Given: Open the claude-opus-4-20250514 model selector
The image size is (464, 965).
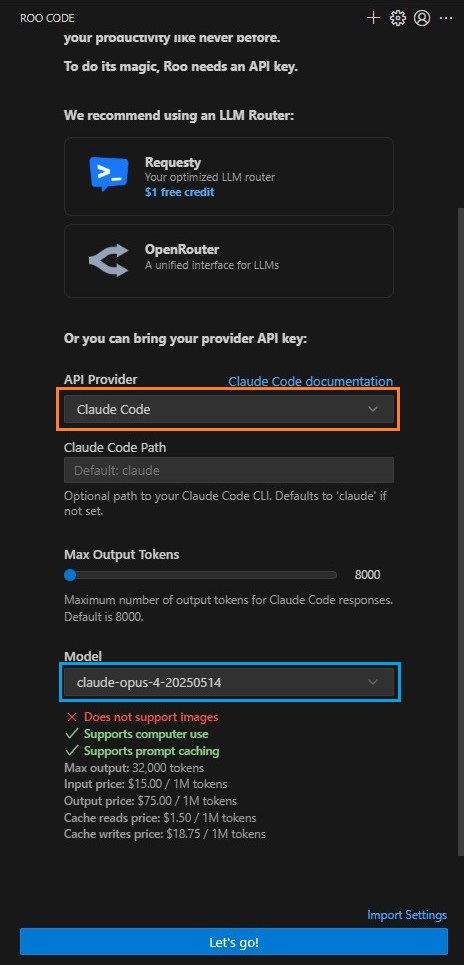Looking at the screenshot, I should [229, 682].
